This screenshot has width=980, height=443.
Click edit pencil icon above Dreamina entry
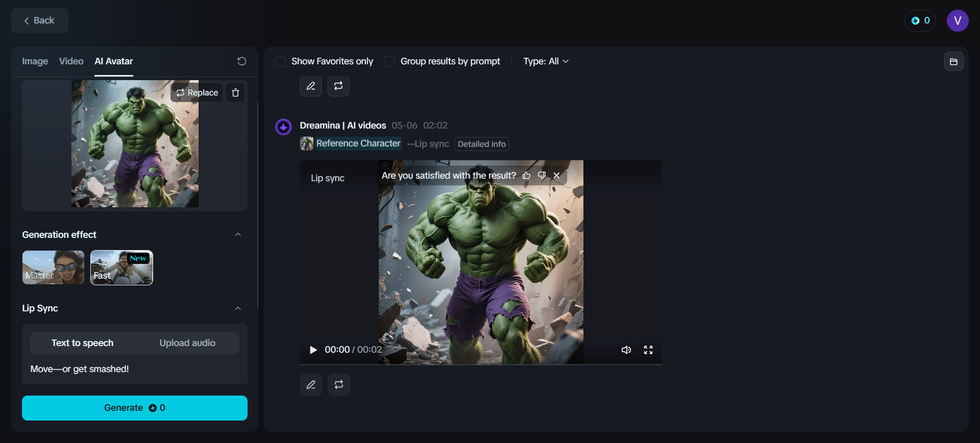coord(311,86)
